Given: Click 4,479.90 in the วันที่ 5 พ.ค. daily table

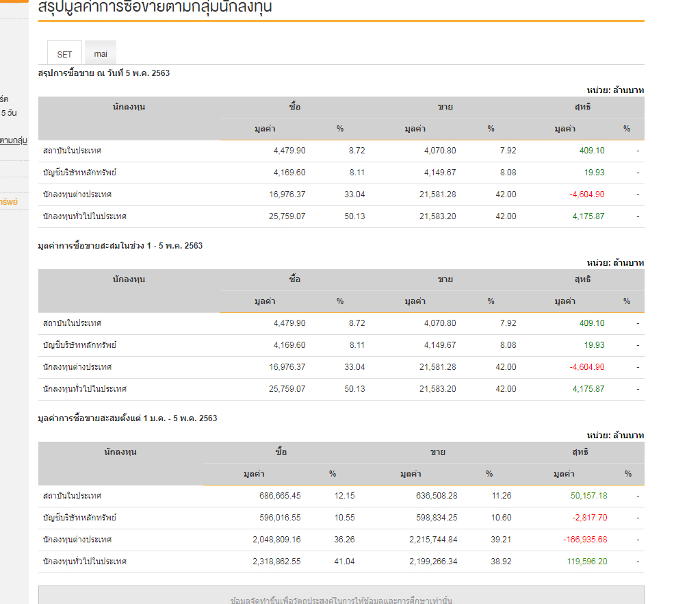Looking at the screenshot, I should click(289, 151).
